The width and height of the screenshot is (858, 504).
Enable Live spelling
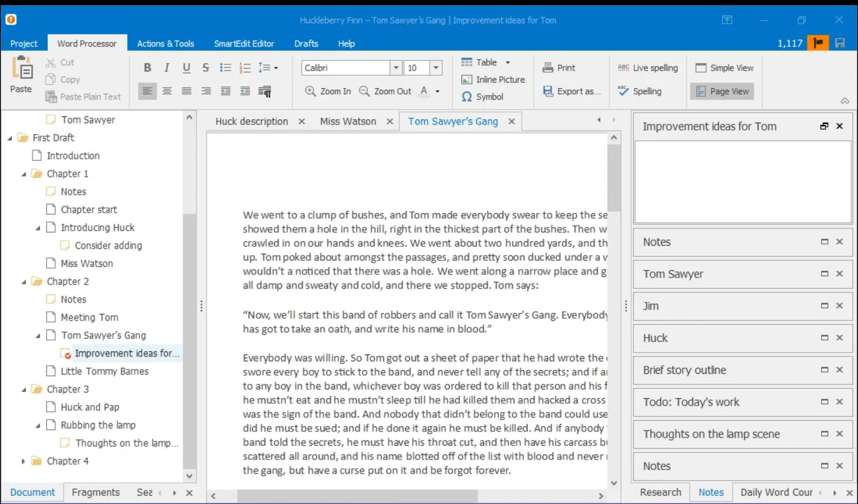point(648,68)
